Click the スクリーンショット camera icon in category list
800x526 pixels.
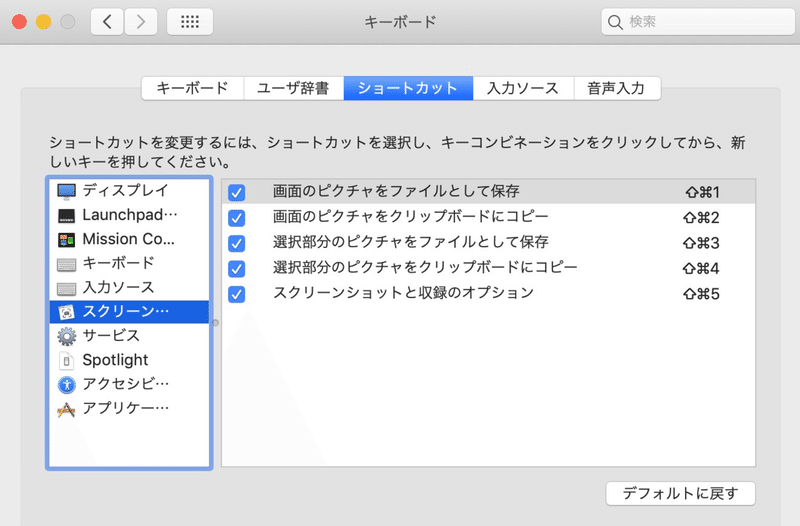pyautogui.click(x=66, y=312)
